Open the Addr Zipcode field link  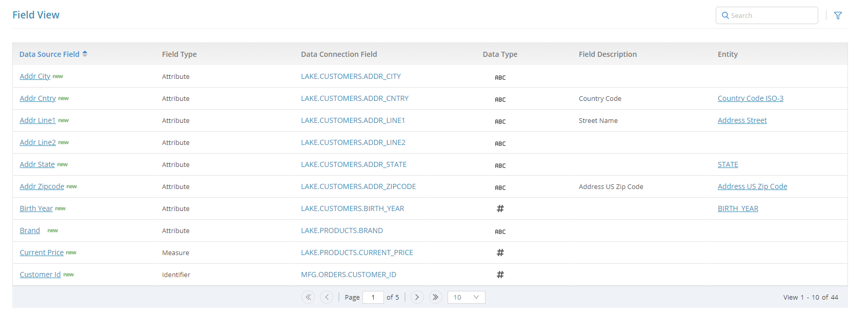(x=42, y=186)
